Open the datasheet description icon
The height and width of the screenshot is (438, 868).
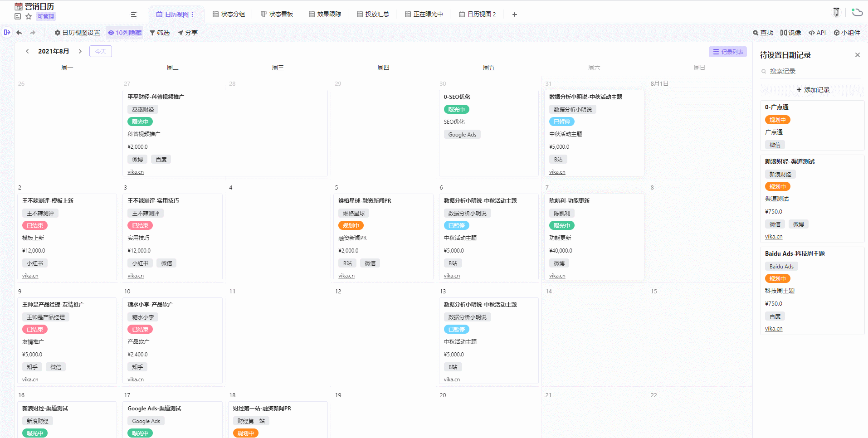[x=18, y=16]
